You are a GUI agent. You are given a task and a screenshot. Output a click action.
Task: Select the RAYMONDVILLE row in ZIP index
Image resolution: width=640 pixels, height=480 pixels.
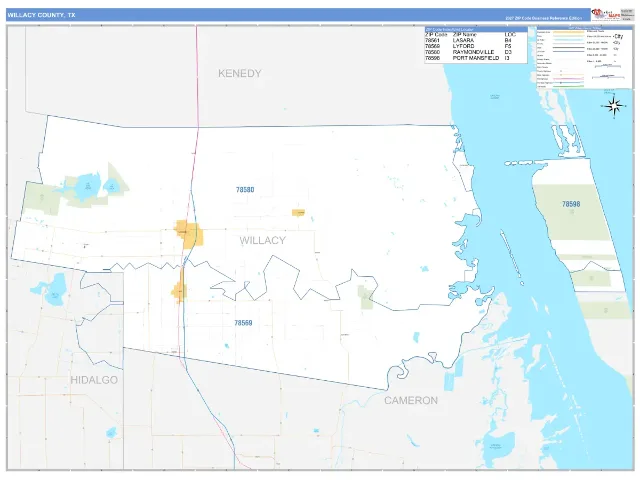coord(469,52)
